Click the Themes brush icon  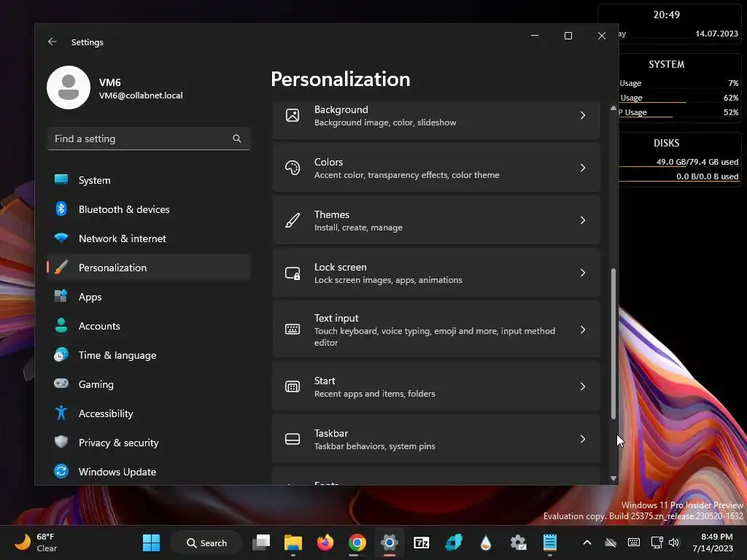(x=293, y=220)
